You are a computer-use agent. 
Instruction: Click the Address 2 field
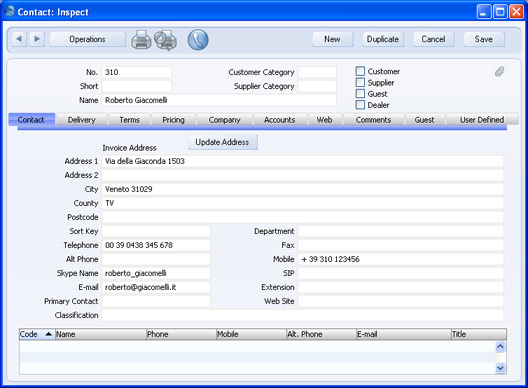pyautogui.click(x=302, y=175)
